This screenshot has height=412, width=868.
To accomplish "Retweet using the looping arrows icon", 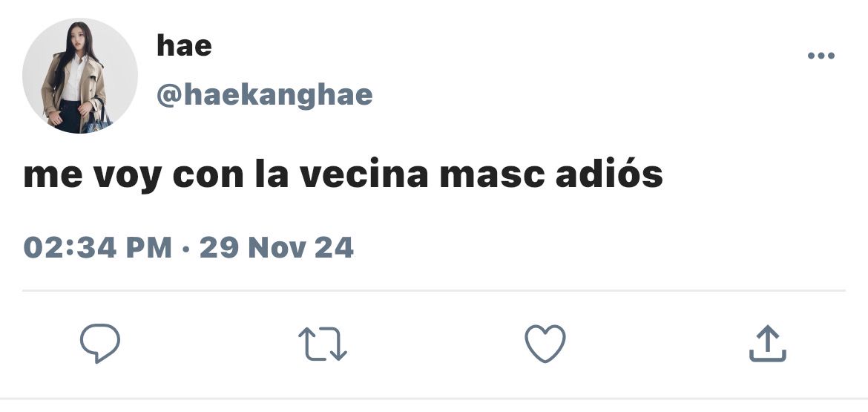I will click(323, 344).
